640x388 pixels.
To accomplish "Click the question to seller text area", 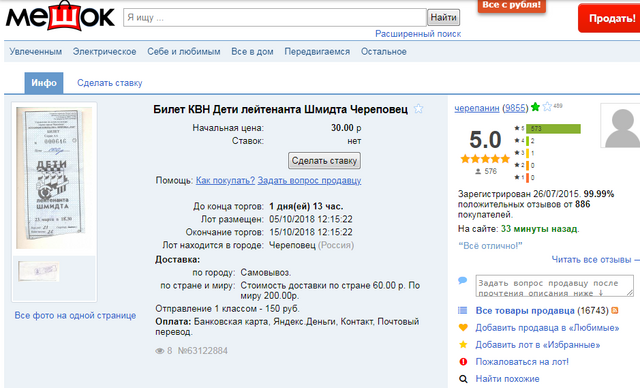I will (x=554, y=286).
